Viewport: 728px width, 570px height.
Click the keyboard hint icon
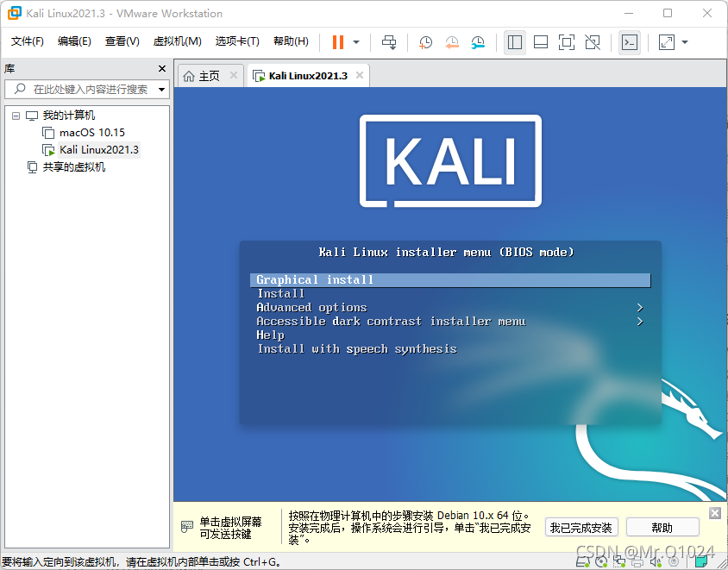click(x=186, y=527)
